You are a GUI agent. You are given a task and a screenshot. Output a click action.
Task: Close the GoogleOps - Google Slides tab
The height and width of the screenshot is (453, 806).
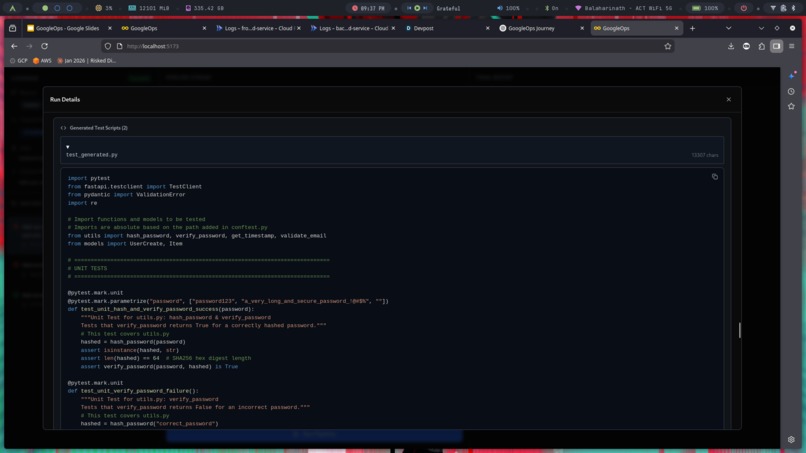pos(109,28)
